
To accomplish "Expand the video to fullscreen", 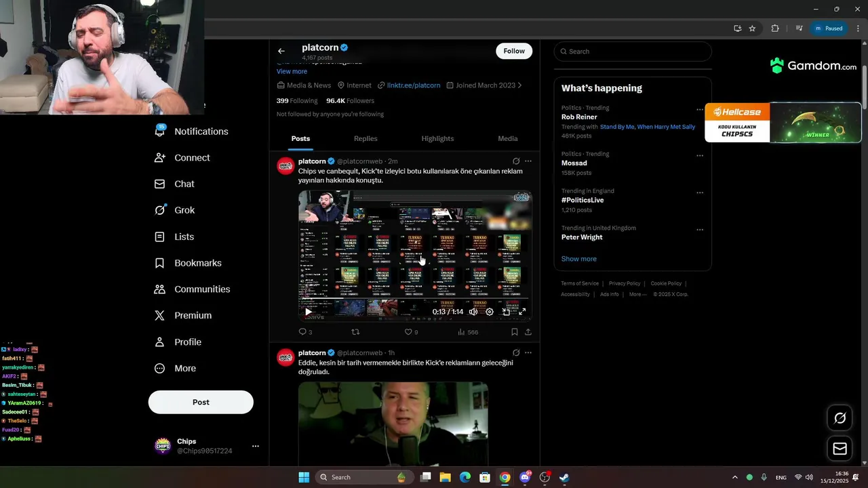I will (522, 312).
